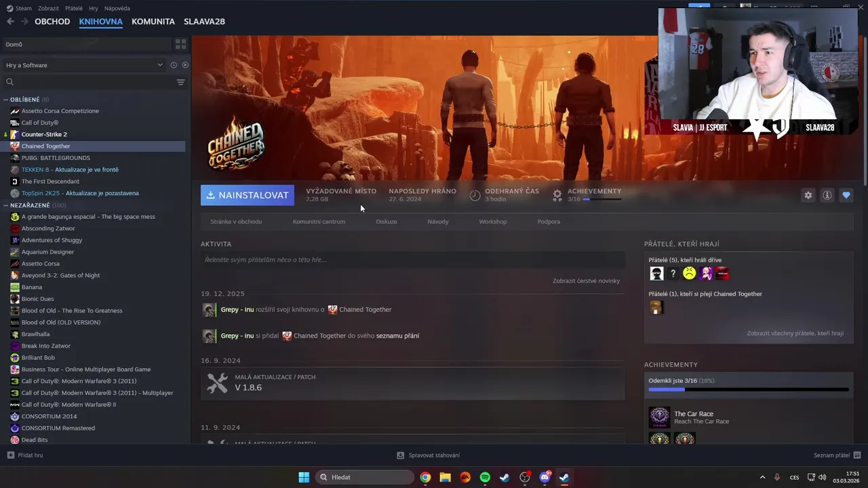The image size is (868, 488).
Task: Open game settings gear icon
Action: tap(808, 195)
